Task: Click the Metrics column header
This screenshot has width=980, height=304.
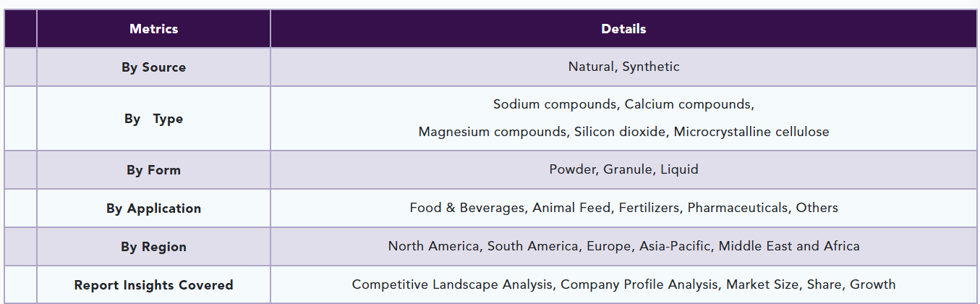Action: (x=153, y=29)
